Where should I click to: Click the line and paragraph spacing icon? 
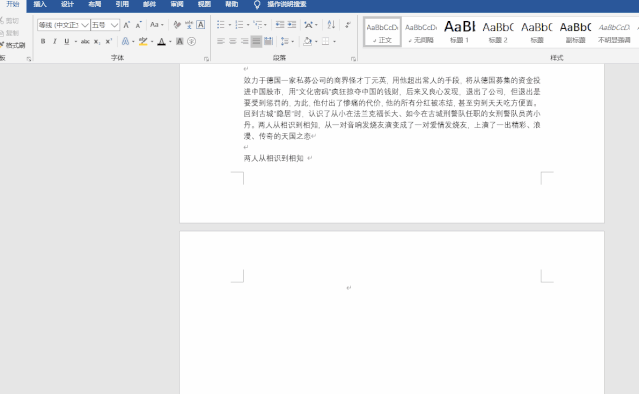pos(285,41)
